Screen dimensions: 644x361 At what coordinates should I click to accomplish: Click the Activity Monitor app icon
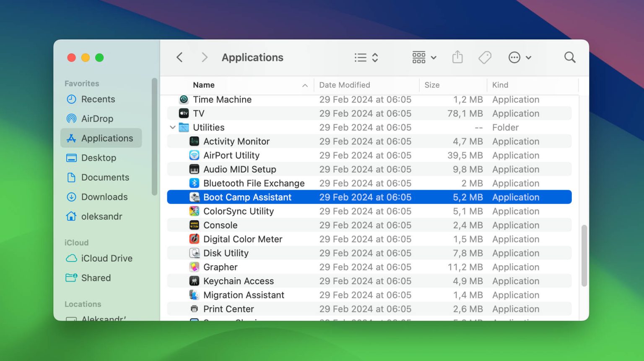[194, 141]
